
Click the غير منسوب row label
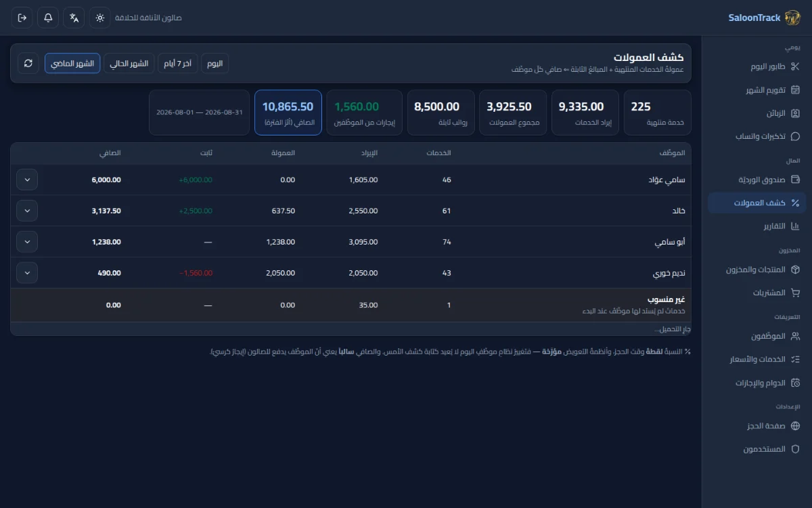[x=667, y=299]
